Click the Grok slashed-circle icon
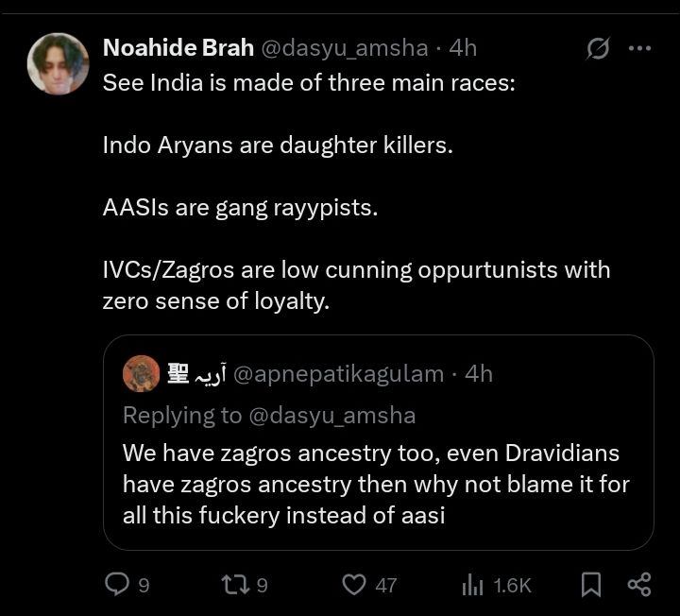Image resolution: width=680 pixels, height=616 pixels. [597, 47]
